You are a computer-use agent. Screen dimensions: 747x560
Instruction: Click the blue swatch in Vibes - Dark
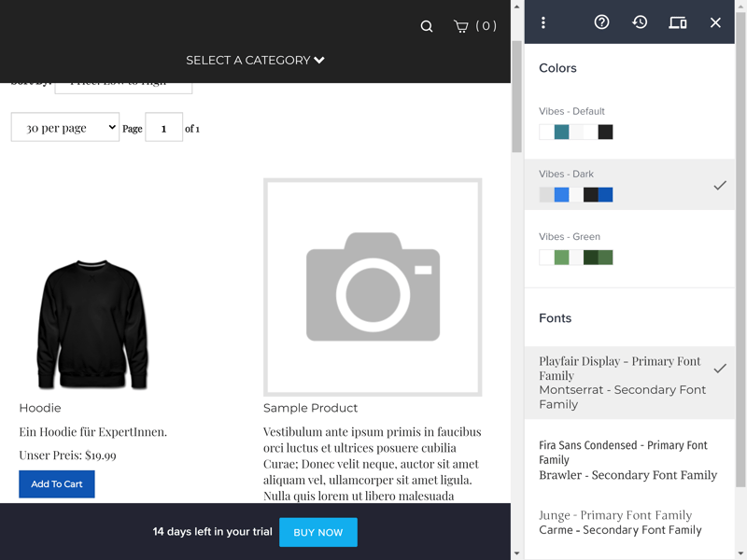[561, 195]
